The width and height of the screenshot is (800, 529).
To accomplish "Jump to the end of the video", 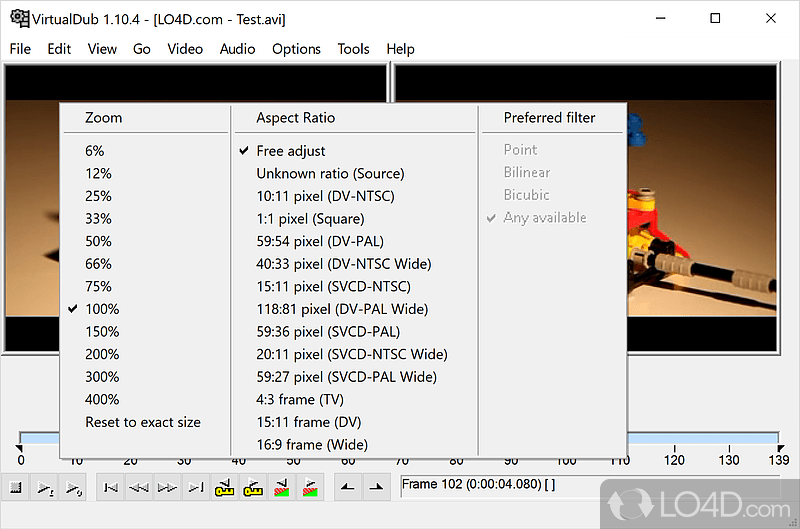I will [196, 488].
